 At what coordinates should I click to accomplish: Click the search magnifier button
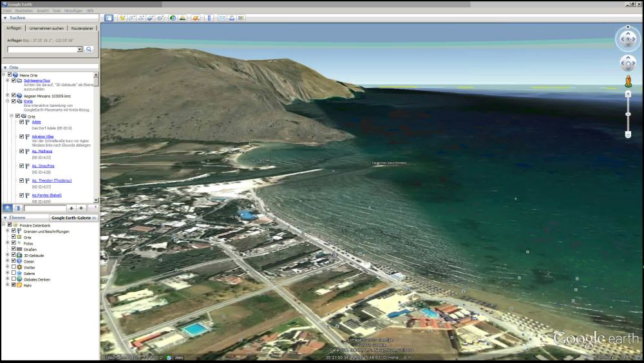point(89,49)
